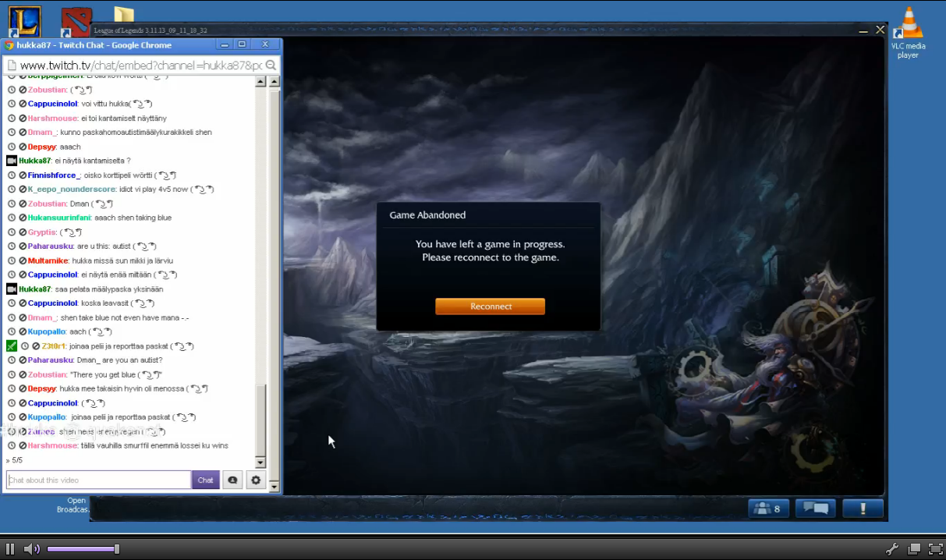946x560 pixels.
Task: Ban Finnishforce_ via ban icon
Action: (23, 175)
